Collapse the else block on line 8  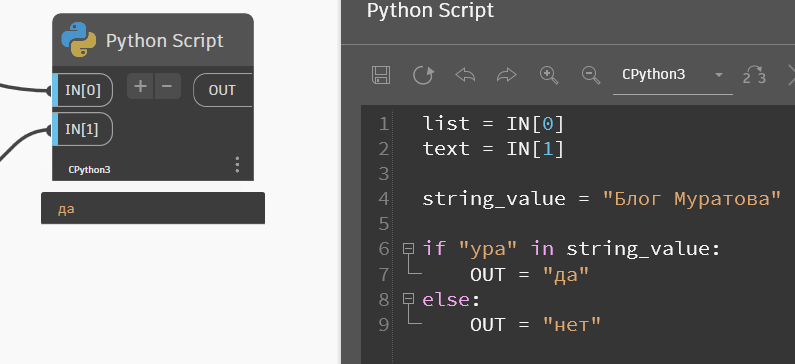(409, 299)
